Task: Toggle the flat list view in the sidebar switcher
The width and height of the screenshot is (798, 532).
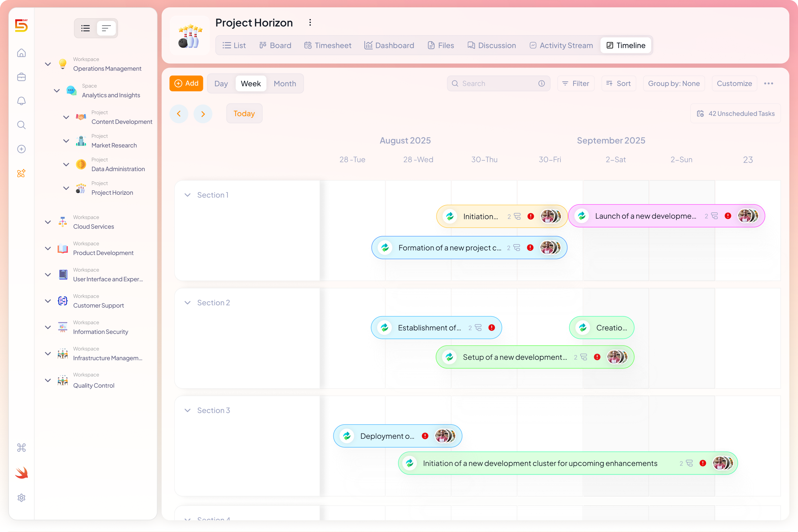Action: (106, 28)
